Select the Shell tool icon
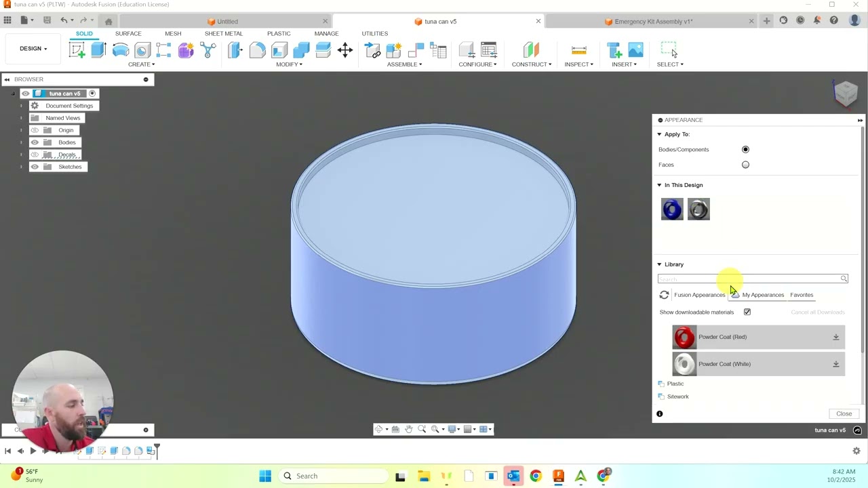868x488 pixels. 279,49
